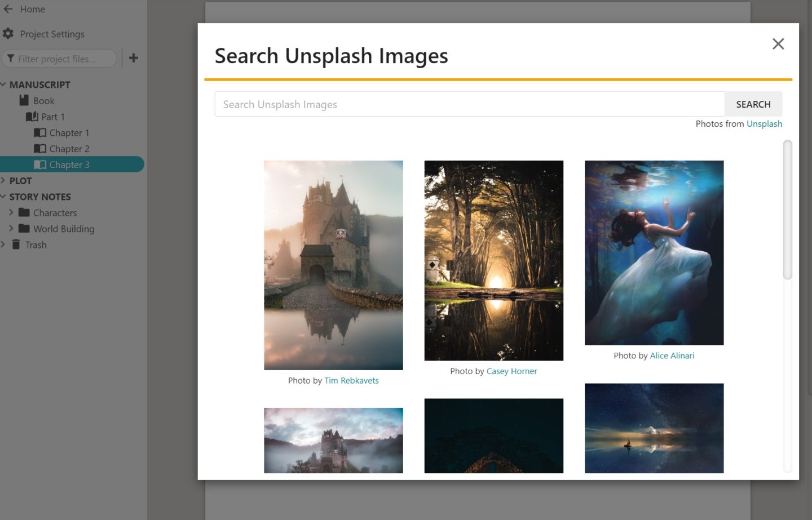Select the starry night sea thumbnail
Screen dimensions: 812x520
point(654,428)
